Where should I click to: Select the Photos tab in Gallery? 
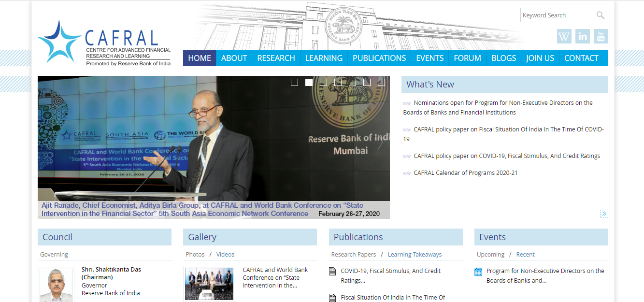(x=195, y=254)
